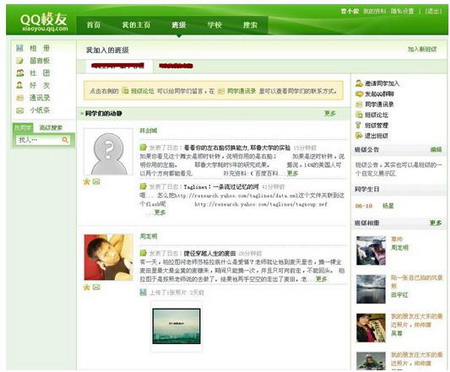Viewport: 450px width, 372px height.
Task: Click the 发起QQ群聊 group chat icon
Action: [359, 94]
